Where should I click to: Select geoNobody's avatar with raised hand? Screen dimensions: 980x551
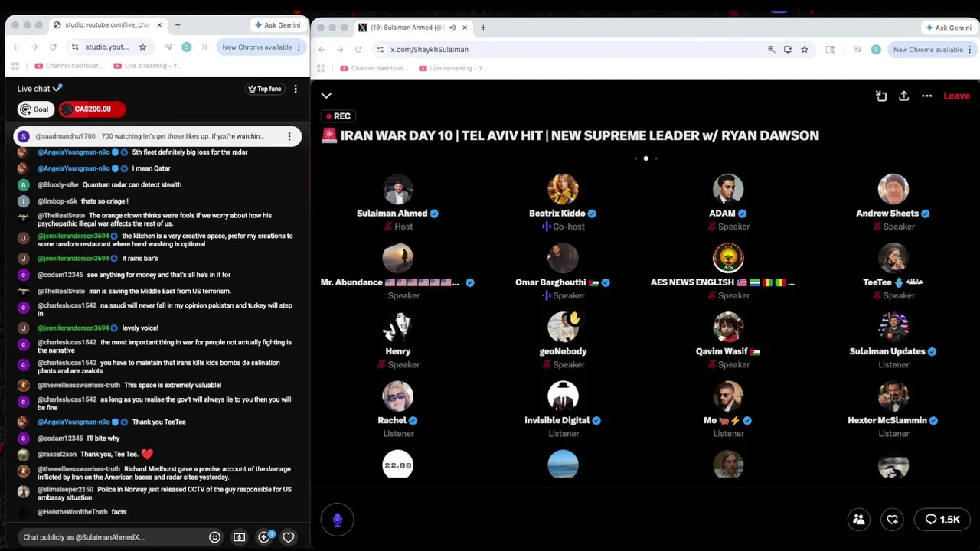point(563,328)
